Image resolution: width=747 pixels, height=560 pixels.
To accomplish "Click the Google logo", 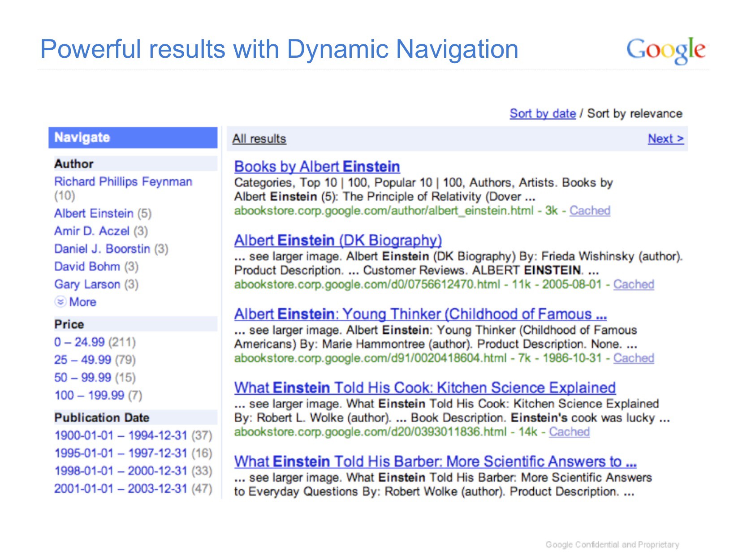I will 666,51.
